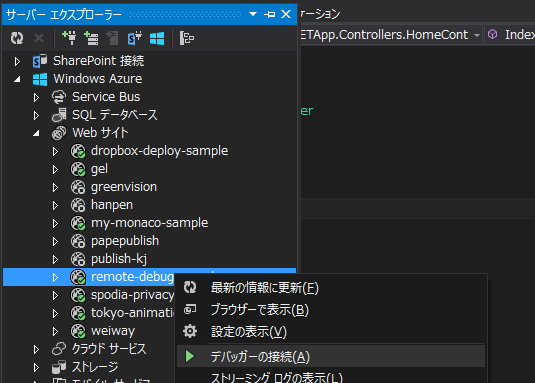This screenshot has height=383, width=535.
Task: Expand the Service Bus node
Action: tap(36, 98)
